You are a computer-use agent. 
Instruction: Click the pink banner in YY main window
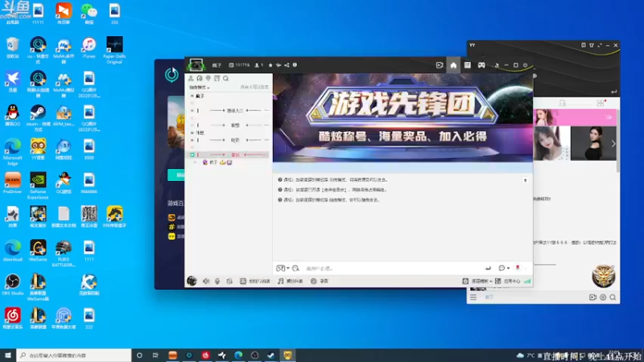click(575, 117)
